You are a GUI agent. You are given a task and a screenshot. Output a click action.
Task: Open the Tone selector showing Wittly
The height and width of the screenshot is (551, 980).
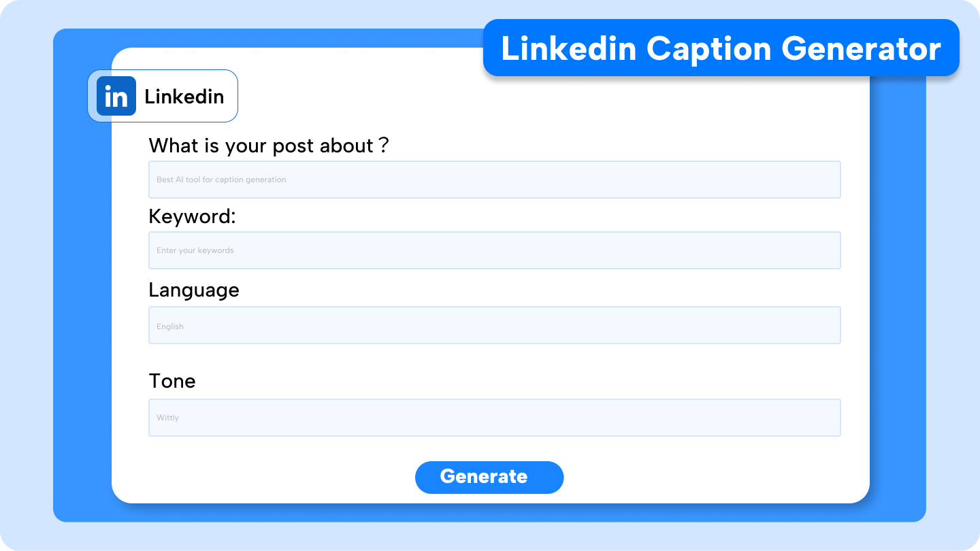pyautogui.click(x=494, y=417)
